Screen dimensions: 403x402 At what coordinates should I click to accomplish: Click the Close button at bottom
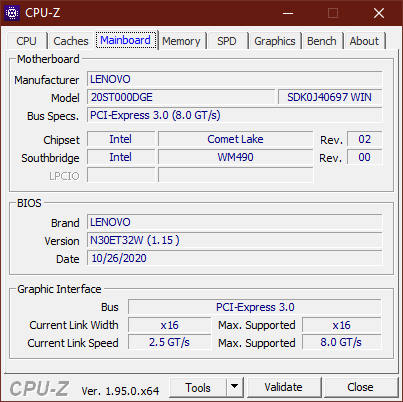360,388
